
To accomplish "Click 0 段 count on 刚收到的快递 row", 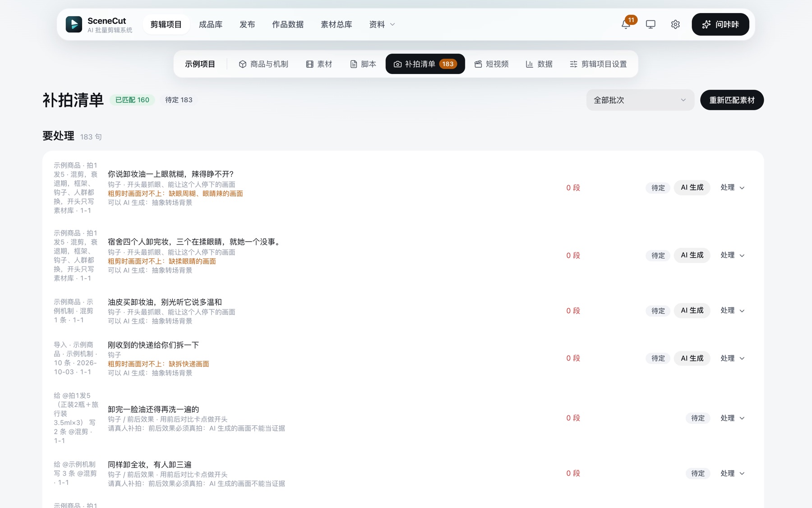I will pos(573,358).
